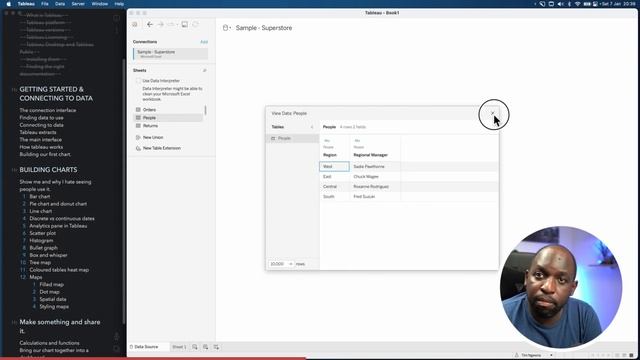The height and width of the screenshot is (360, 640).
Task: Click the Regional Manager column header
Action: coord(371,155)
